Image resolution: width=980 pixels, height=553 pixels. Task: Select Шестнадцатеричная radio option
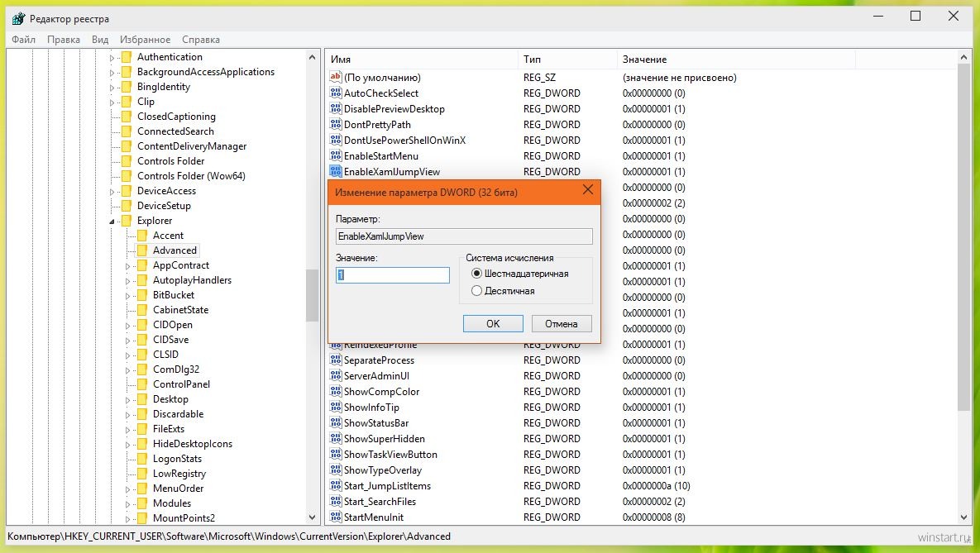coord(477,273)
